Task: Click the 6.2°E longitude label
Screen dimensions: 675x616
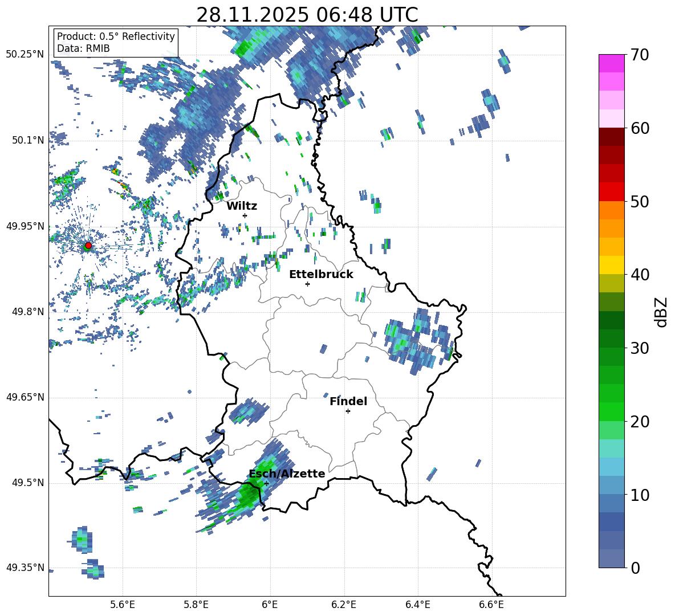Action: click(x=344, y=605)
